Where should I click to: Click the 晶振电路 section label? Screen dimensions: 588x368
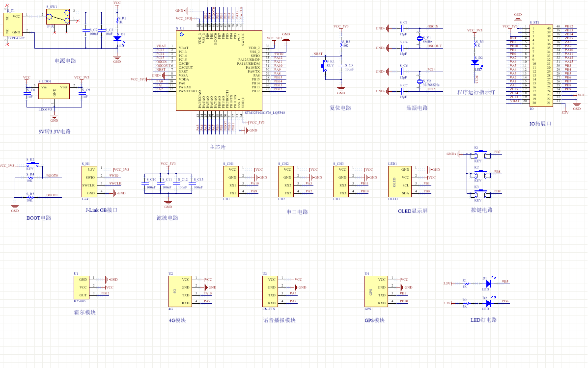pos(417,108)
